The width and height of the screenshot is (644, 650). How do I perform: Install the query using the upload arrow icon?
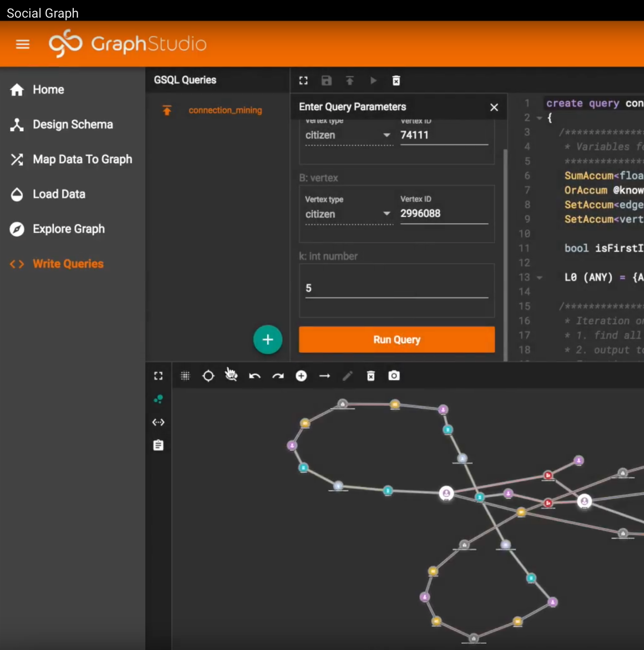350,80
